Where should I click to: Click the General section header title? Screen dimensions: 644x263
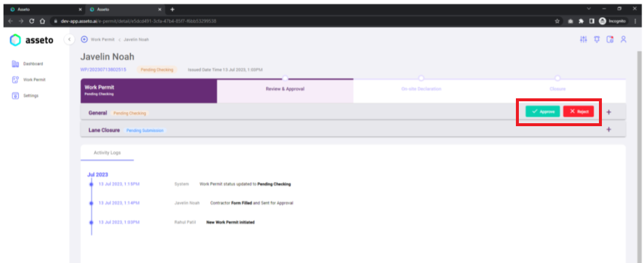coord(98,113)
